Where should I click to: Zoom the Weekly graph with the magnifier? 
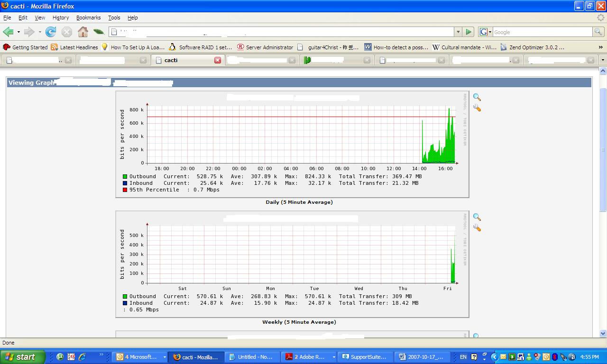[477, 217]
